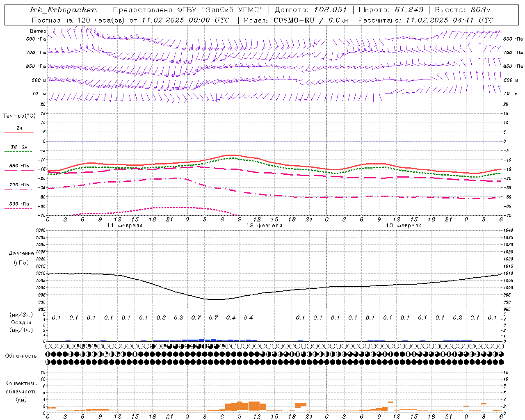Click the 850 гПа temperature legend entry
The width and height of the screenshot is (525, 420).
[x=19, y=166]
